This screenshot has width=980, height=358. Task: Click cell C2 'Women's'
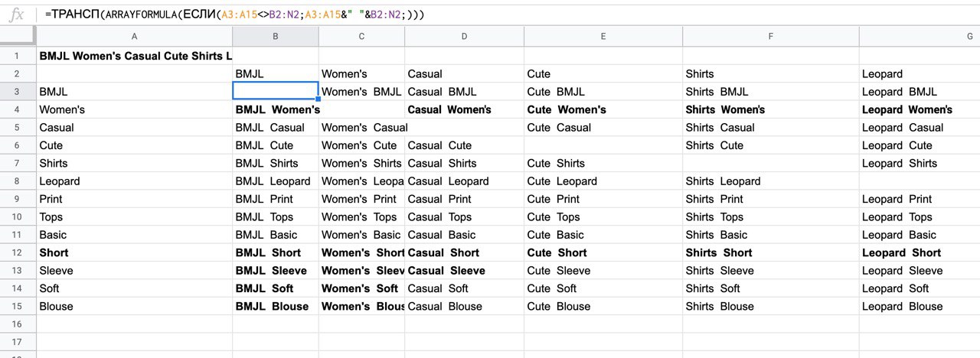point(361,73)
